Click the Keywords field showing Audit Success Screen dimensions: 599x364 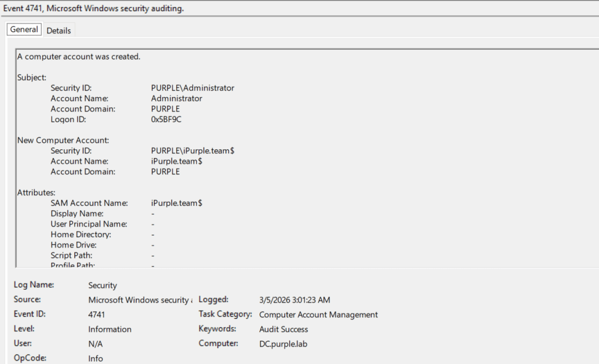283,329
